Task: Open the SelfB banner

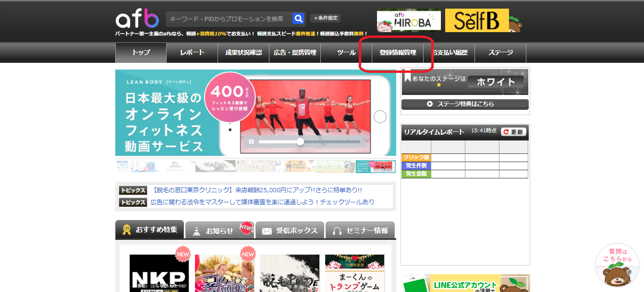Action: [x=477, y=20]
